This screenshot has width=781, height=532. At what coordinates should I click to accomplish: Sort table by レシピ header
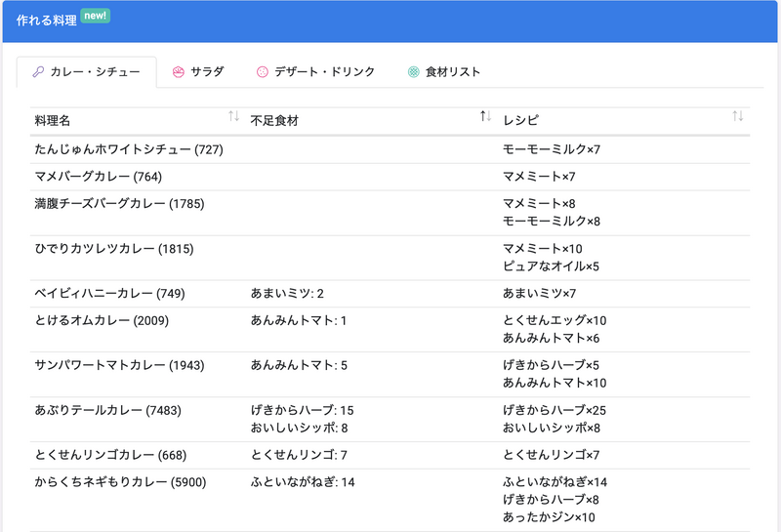pyautogui.click(x=520, y=120)
